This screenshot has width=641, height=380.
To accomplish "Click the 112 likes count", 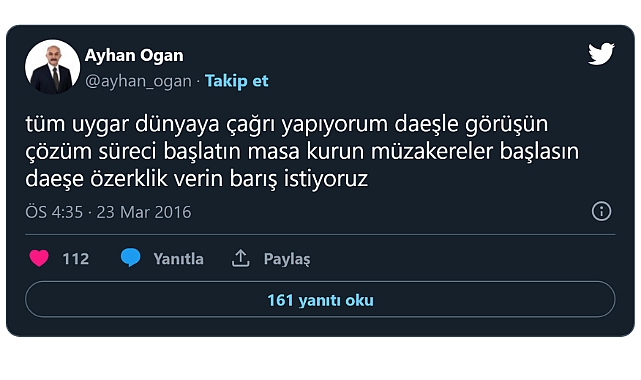I will pyautogui.click(x=76, y=259).
